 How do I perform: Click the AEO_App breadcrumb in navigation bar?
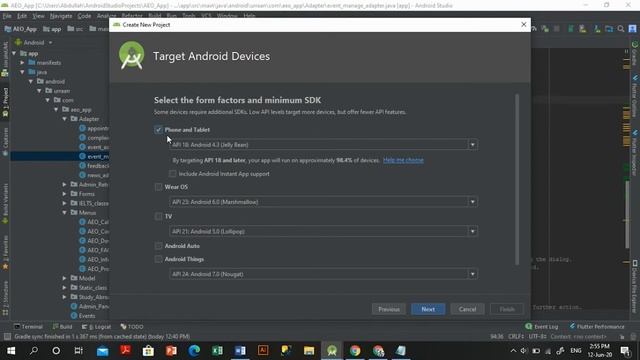coord(20,29)
